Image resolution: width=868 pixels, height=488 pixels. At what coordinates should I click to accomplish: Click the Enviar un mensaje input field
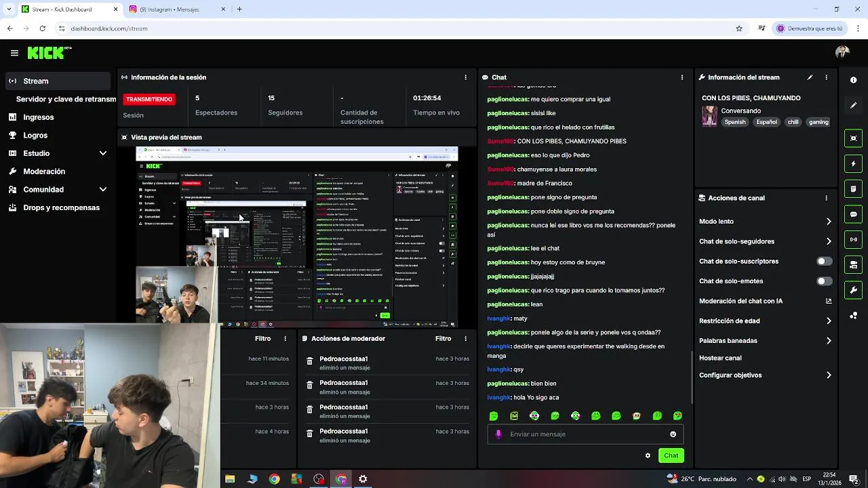[x=587, y=434]
